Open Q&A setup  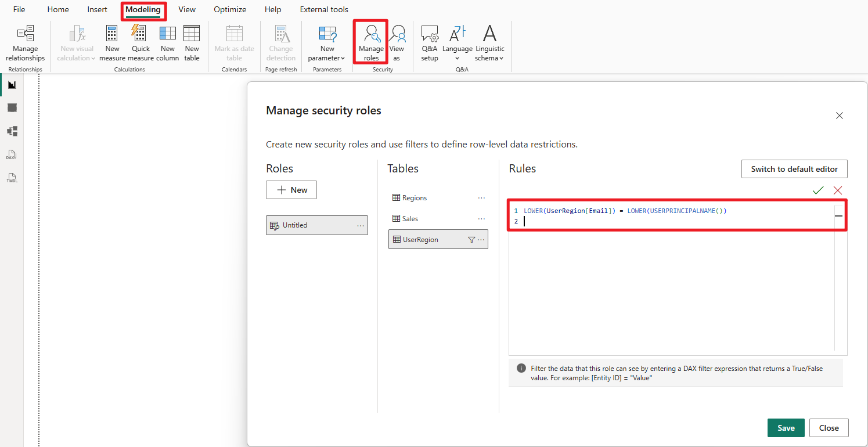[430, 44]
